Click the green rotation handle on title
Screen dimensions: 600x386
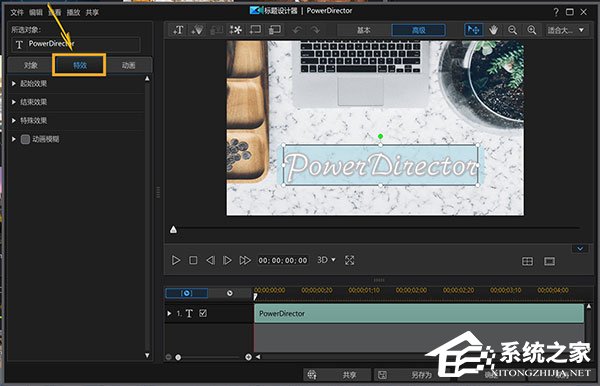coord(380,136)
